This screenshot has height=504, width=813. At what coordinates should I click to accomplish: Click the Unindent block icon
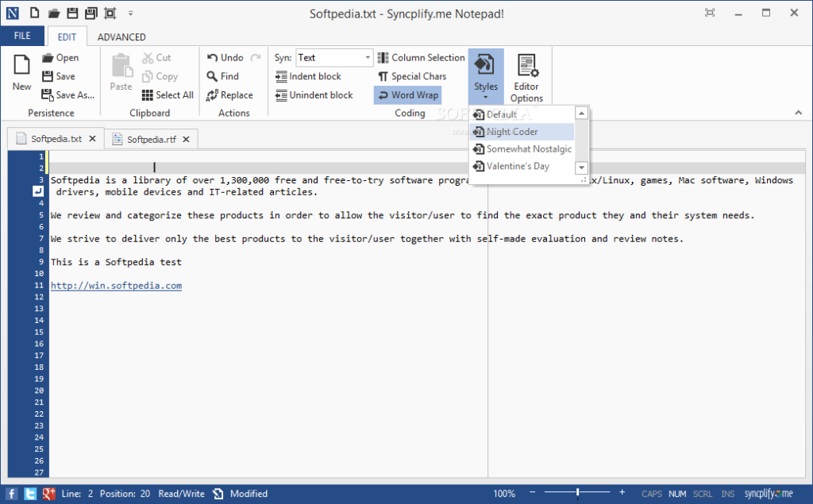coord(281,95)
